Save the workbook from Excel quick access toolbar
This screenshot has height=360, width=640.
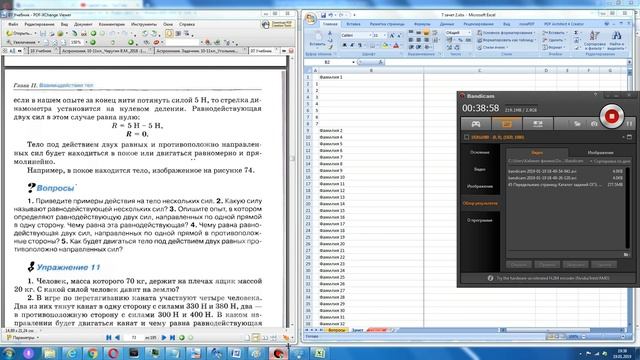[x=323, y=15]
